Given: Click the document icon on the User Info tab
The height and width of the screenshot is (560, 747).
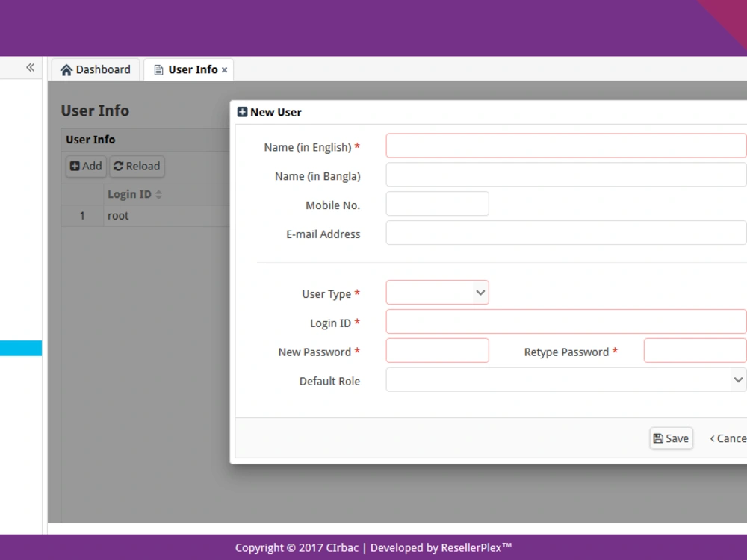Looking at the screenshot, I should point(158,69).
